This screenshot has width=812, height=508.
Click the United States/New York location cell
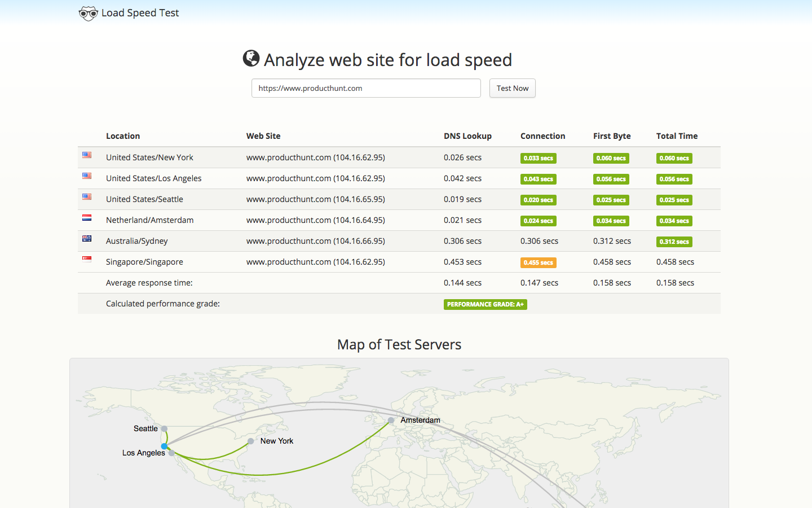(149, 157)
